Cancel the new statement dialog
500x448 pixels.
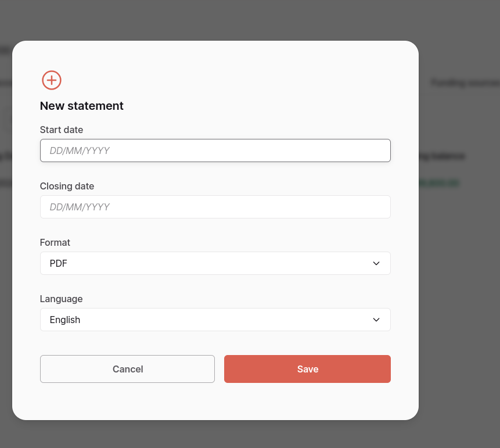click(x=128, y=369)
